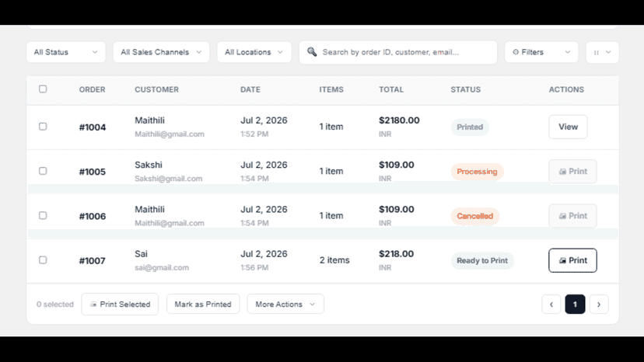This screenshot has width=644, height=362.
Task: Click the ITEMS column header
Action: coord(331,89)
